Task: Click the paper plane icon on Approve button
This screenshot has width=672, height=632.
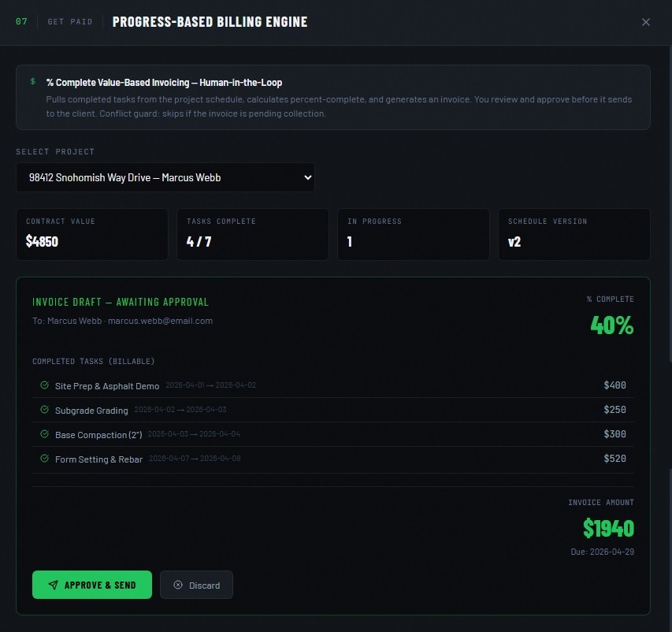Action: tap(53, 586)
